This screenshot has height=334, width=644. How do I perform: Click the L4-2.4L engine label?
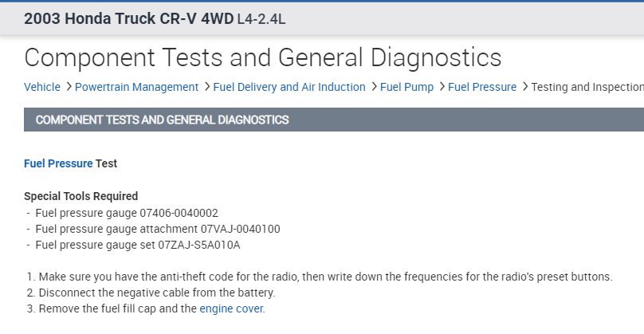pyautogui.click(x=261, y=19)
